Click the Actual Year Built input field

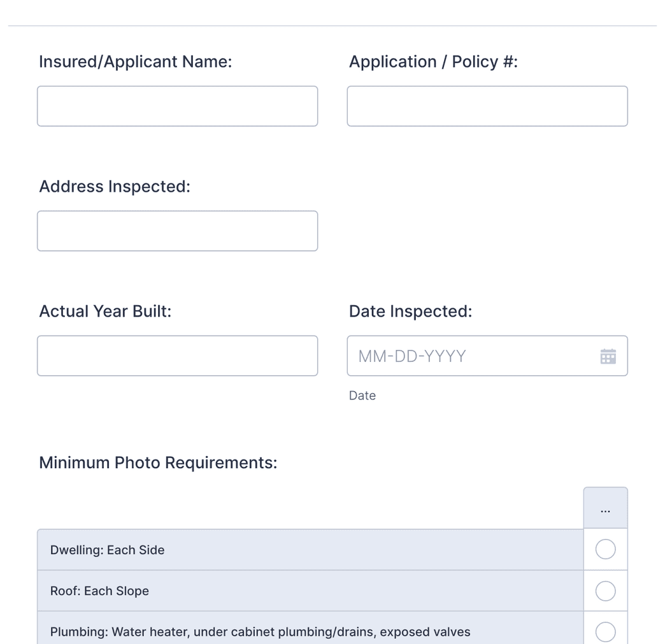pos(177,355)
